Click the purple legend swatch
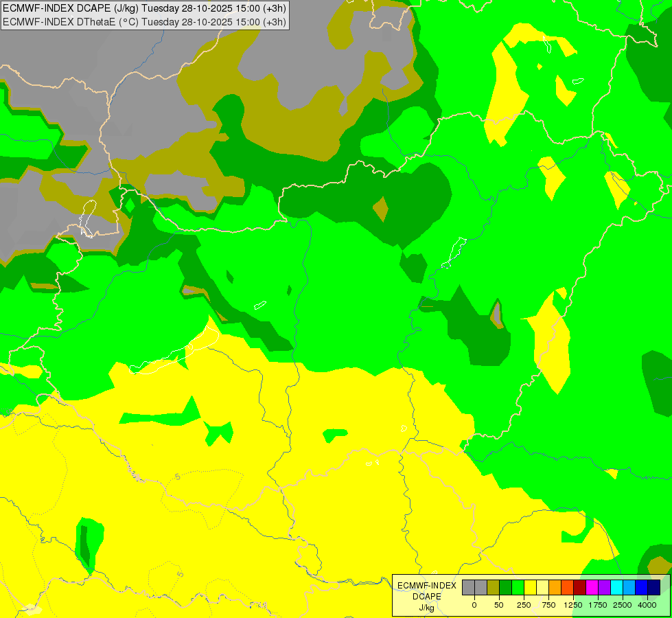Viewport: 672px width, 618px height. [x=604, y=588]
